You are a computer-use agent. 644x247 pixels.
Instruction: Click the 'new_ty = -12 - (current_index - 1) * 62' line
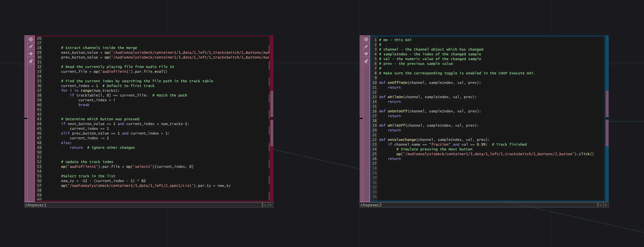click(x=103, y=181)
